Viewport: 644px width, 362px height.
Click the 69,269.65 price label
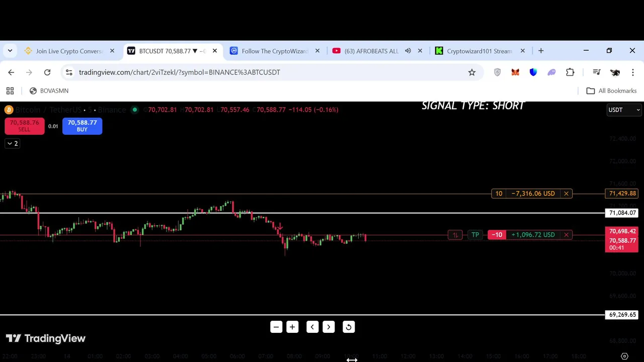coord(622,315)
